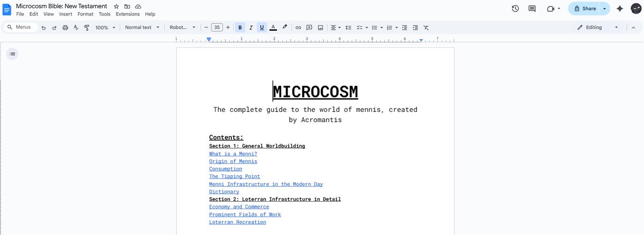Open the Extensions menu

[x=128, y=14]
